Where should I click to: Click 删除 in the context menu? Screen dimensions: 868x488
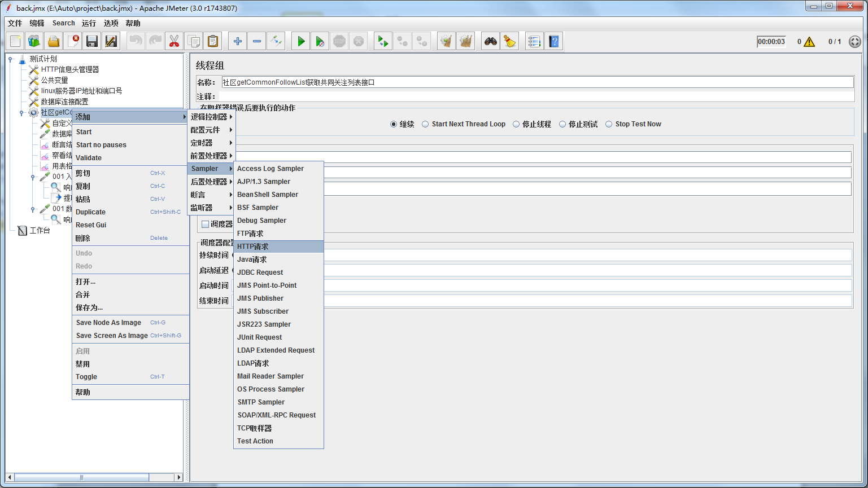130,238
